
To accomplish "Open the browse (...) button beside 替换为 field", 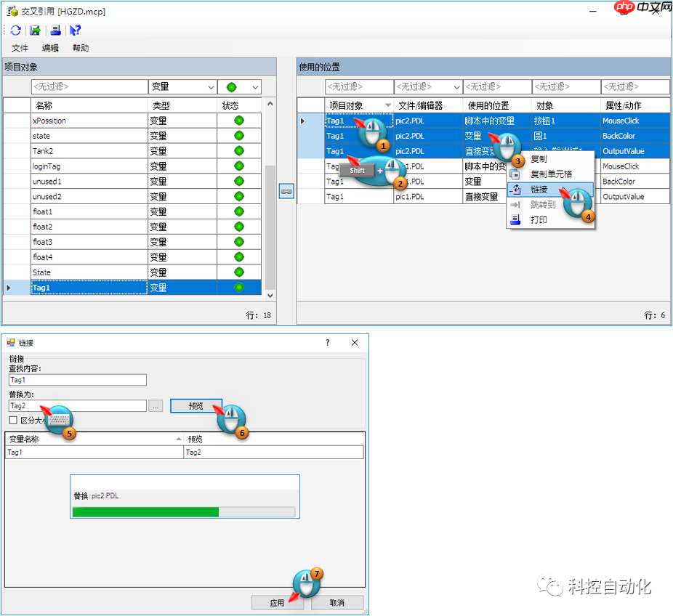I will point(155,406).
